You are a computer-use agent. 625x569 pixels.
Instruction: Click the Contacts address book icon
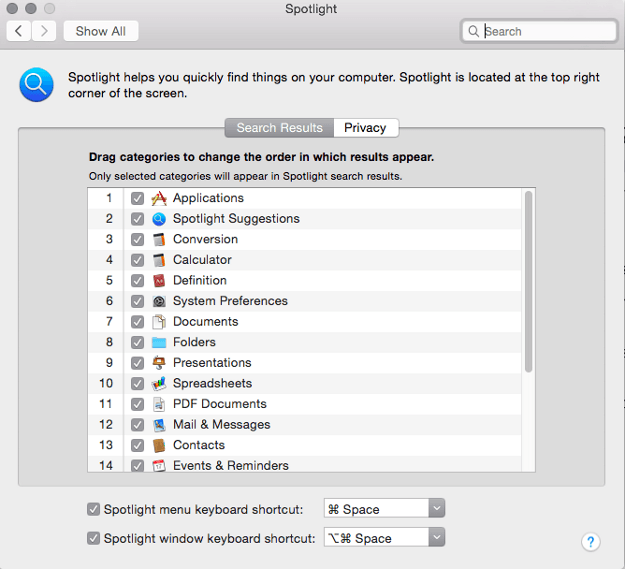(x=159, y=445)
